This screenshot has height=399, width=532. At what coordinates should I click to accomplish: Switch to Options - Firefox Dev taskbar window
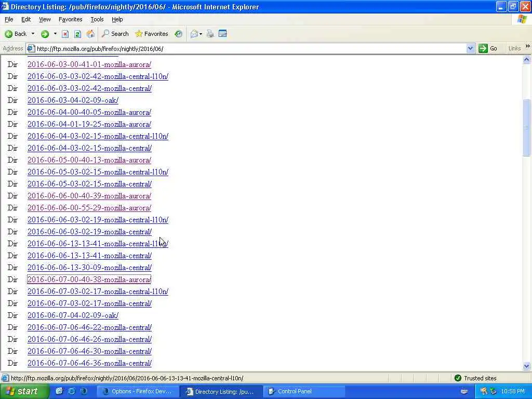click(x=138, y=391)
